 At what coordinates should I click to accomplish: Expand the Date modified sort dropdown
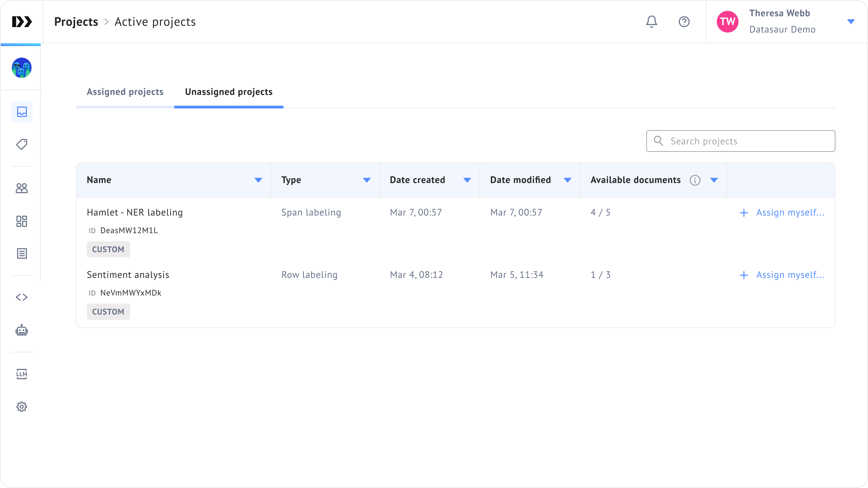(x=567, y=180)
